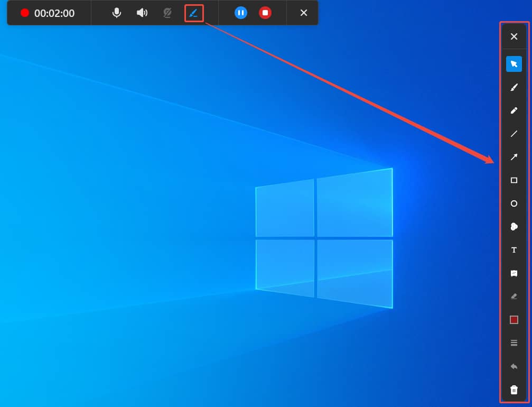Screen dimensions: 532x407
Task: Select the Ellipse shape tool
Action: 514,203
